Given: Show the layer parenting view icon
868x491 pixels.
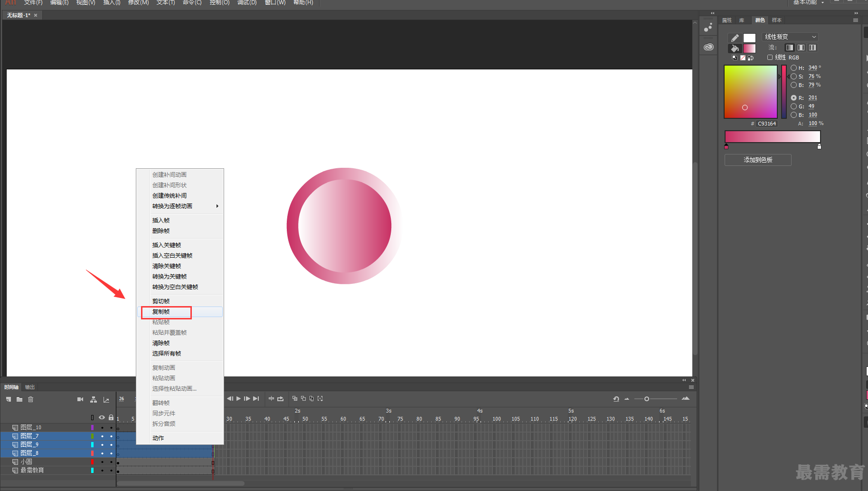Looking at the screenshot, I should [94, 399].
